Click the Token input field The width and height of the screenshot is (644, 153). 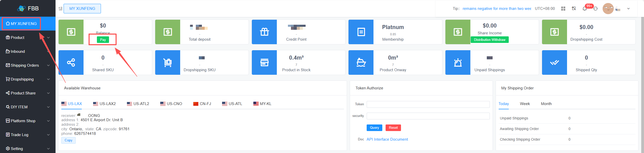pos(428,104)
